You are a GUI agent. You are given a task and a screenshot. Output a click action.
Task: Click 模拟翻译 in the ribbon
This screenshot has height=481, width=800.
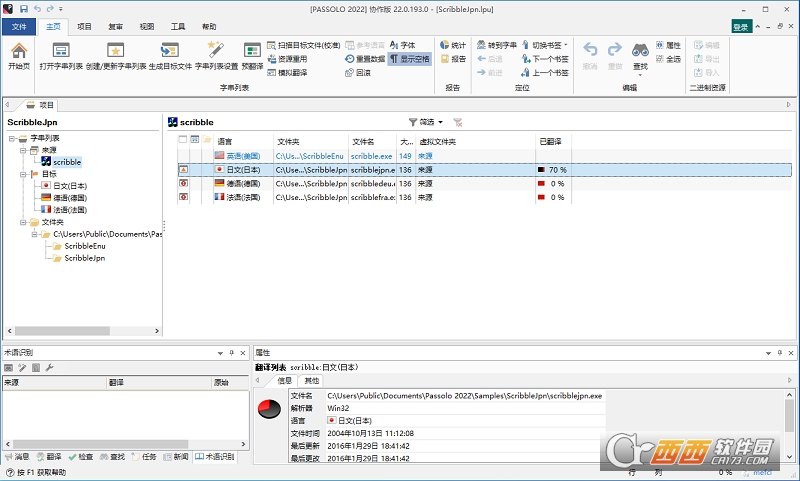pyautogui.click(x=287, y=73)
